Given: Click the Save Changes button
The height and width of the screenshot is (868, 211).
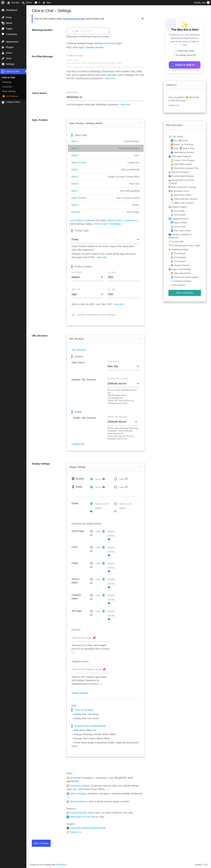Looking at the screenshot, I should (41, 843).
